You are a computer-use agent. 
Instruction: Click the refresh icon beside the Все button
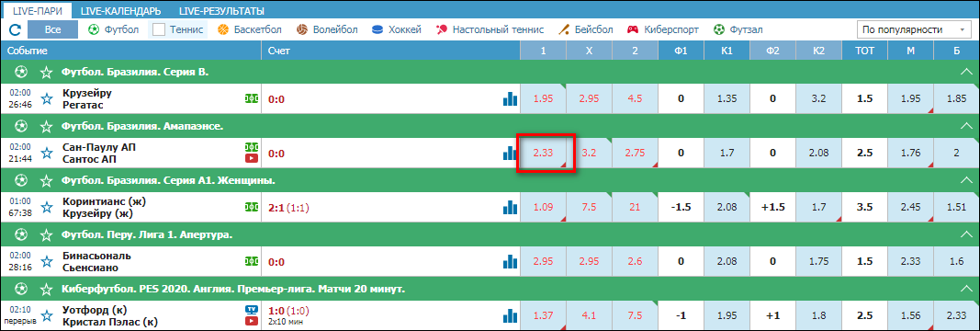(16, 29)
